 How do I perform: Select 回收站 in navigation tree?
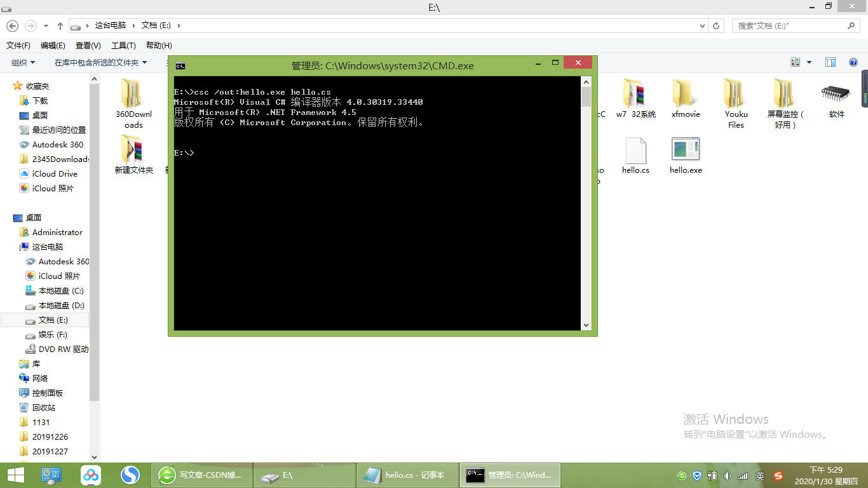44,407
